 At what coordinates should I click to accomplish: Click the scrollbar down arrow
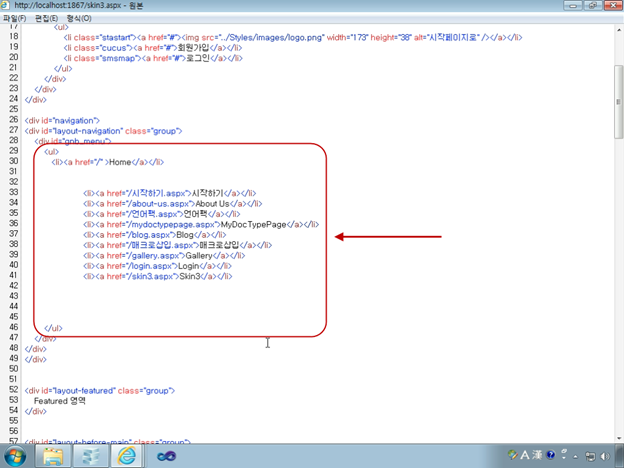[619, 438]
